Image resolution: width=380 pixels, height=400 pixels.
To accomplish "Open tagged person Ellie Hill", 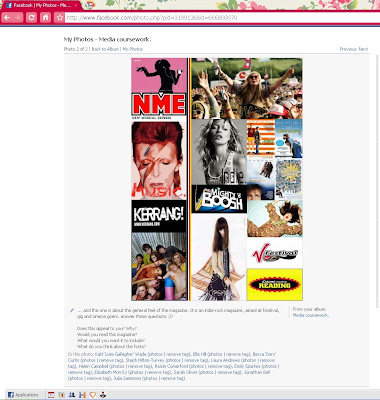I will tap(200, 354).
